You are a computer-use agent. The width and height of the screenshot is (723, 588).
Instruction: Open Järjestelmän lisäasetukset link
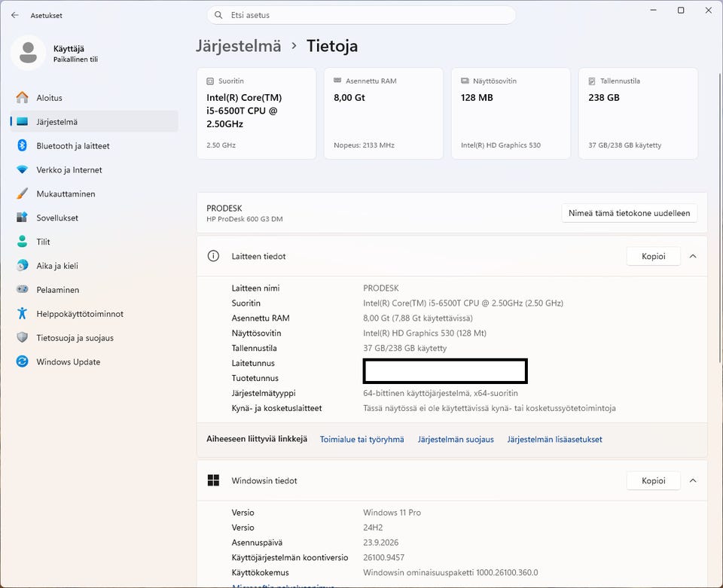click(555, 439)
